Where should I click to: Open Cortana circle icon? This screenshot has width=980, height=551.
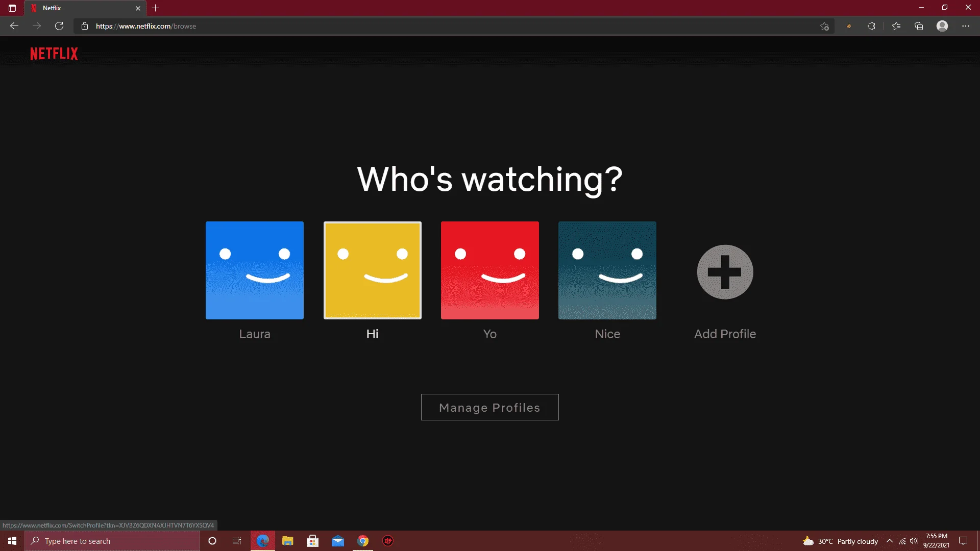212,541
